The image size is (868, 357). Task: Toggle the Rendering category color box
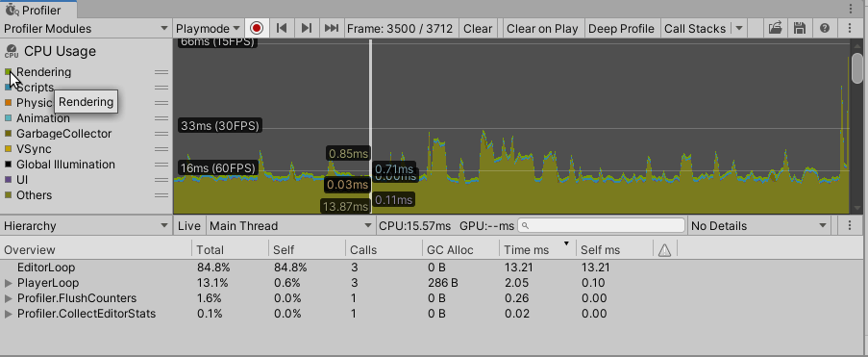click(x=8, y=72)
